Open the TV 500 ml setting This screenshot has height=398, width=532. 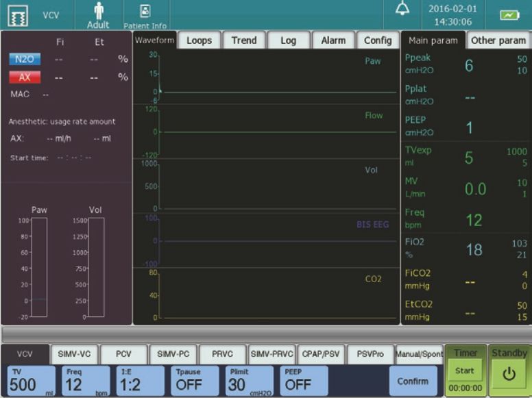31,381
